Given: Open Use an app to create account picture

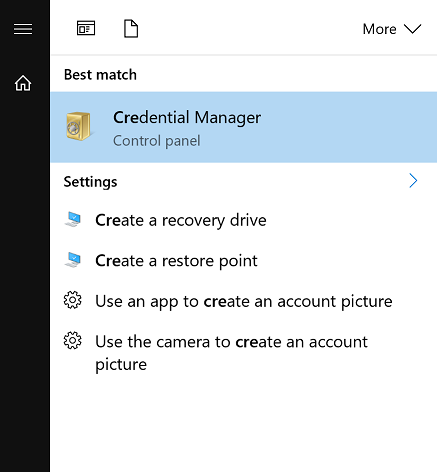Looking at the screenshot, I should tap(243, 301).
